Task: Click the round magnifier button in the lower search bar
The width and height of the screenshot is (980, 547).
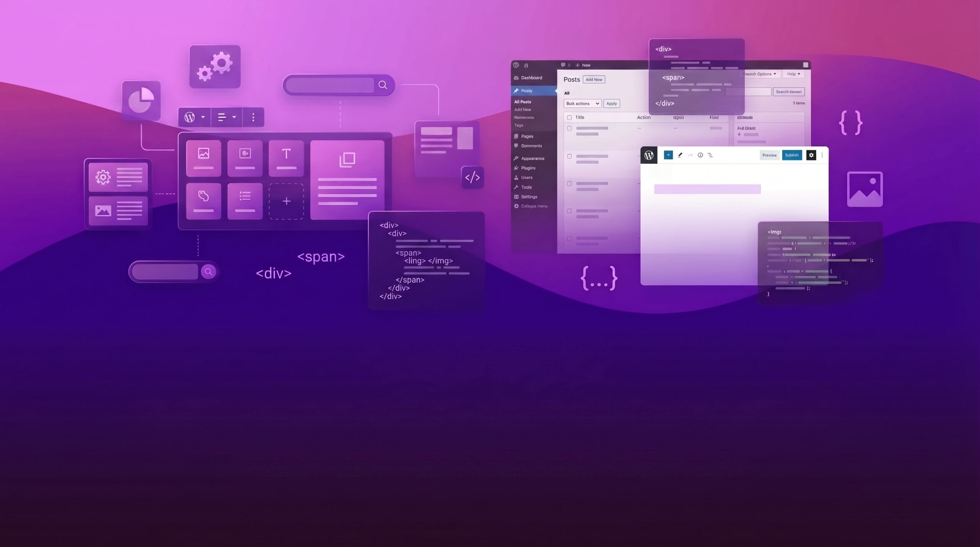Action: coord(208,272)
